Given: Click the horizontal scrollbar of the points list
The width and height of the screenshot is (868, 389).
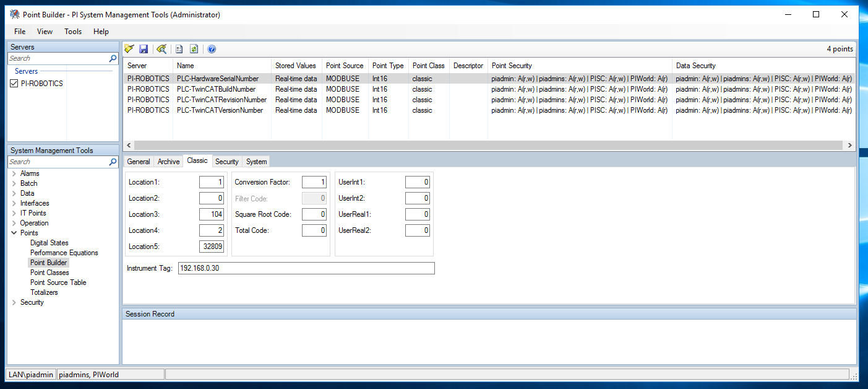Looking at the screenshot, I should pyautogui.click(x=488, y=146).
